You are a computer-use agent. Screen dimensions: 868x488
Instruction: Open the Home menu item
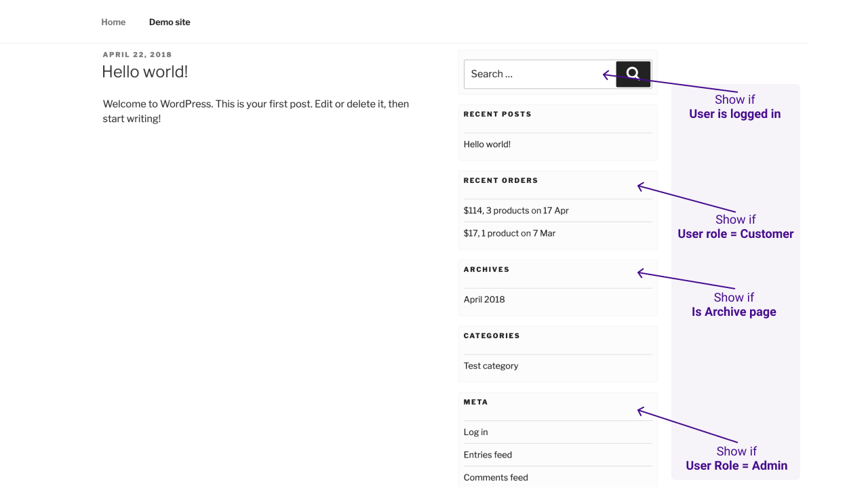click(x=113, y=22)
